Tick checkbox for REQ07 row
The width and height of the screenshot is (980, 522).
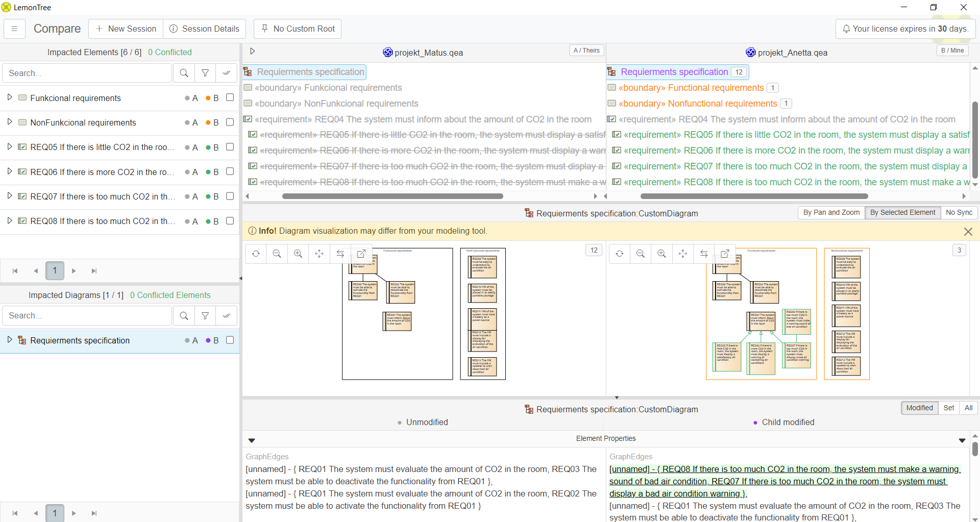click(x=230, y=196)
